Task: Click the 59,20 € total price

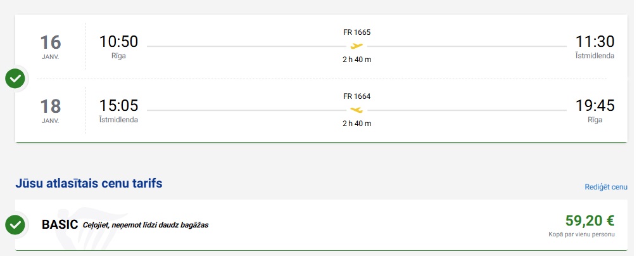Action: coord(590,221)
